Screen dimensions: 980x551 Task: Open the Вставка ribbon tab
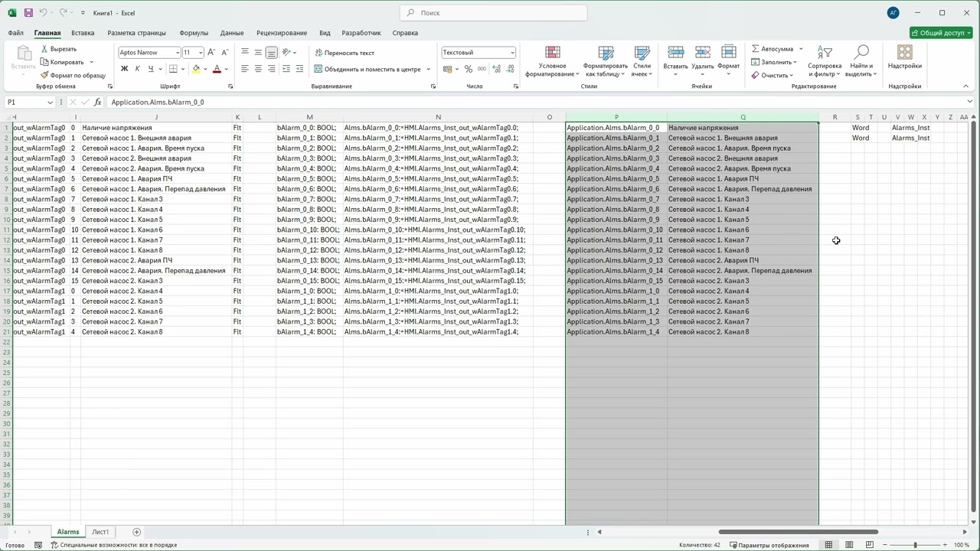83,33
